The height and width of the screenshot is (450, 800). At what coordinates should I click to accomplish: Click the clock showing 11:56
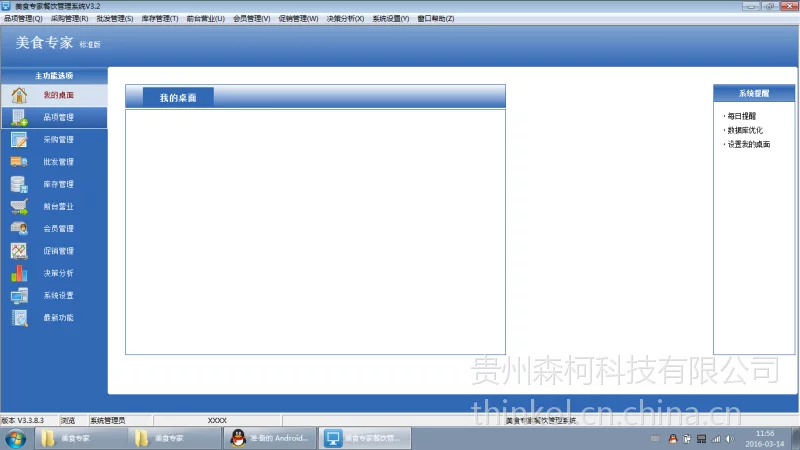(x=765, y=433)
